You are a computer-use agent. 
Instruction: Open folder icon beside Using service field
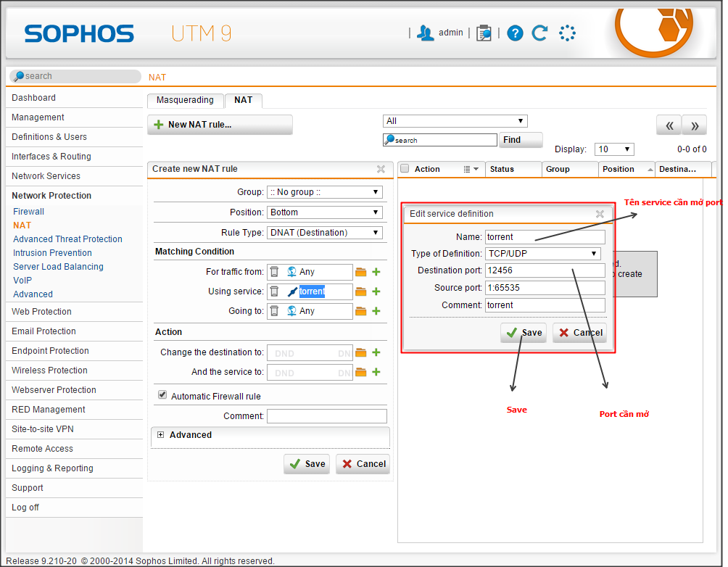360,291
